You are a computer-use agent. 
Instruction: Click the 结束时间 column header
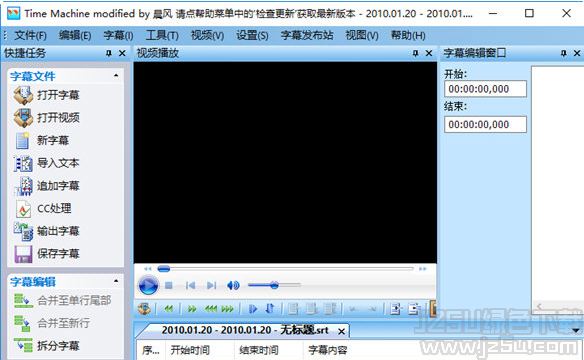269,350
